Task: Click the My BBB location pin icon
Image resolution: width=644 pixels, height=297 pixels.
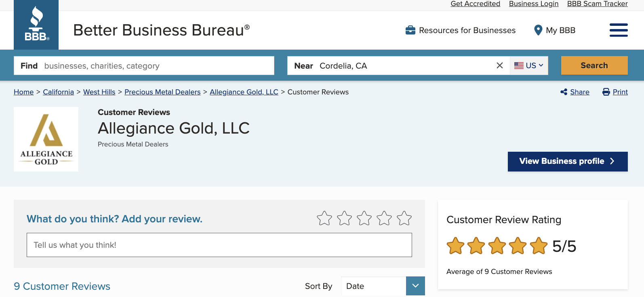Action: point(538,30)
